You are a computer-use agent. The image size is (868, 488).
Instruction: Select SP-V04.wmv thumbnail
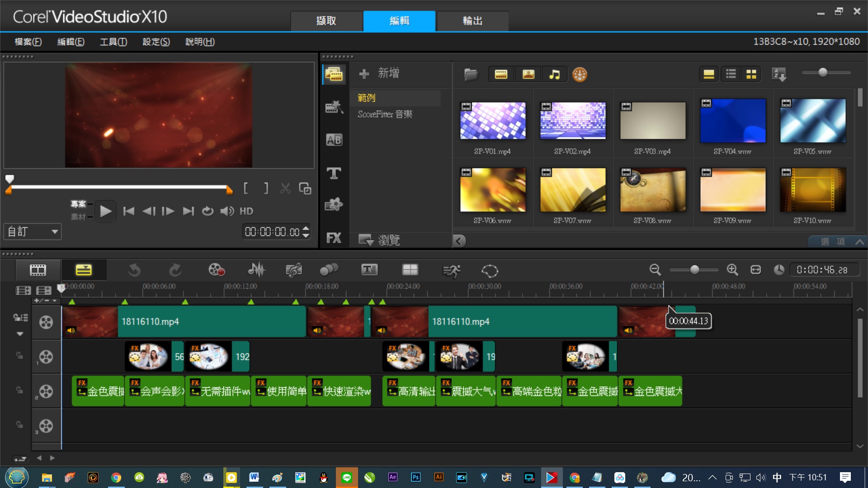coord(733,121)
